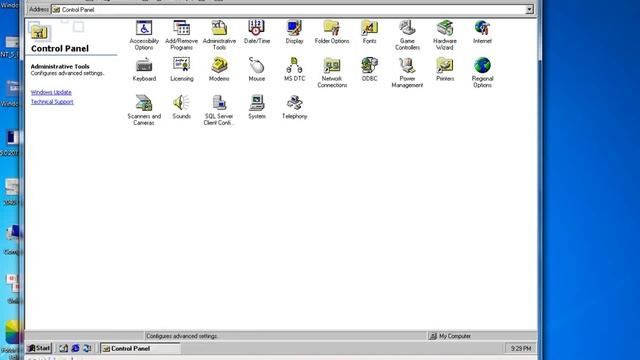
Task: Open the Fonts folder
Action: [369, 32]
